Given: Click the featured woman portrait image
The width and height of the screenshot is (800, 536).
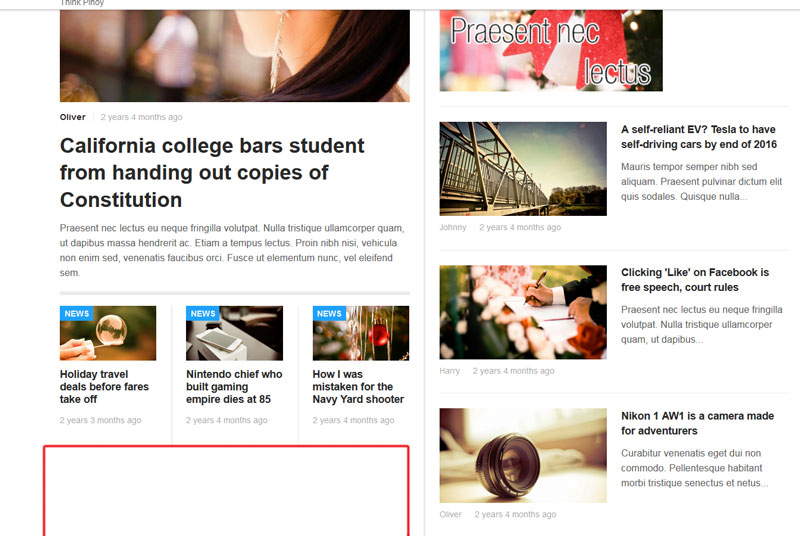Looking at the screenshot, I should click(235, 56).
